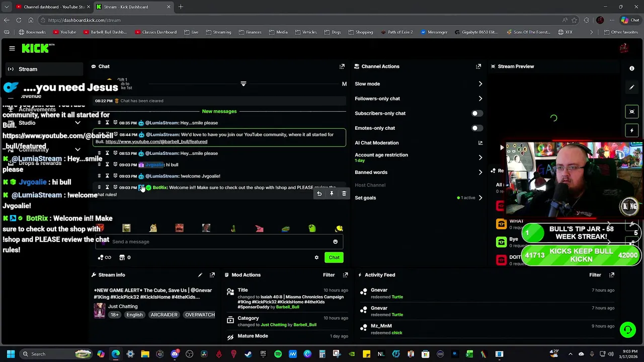Pop out the Activity Feed panel

612,275
